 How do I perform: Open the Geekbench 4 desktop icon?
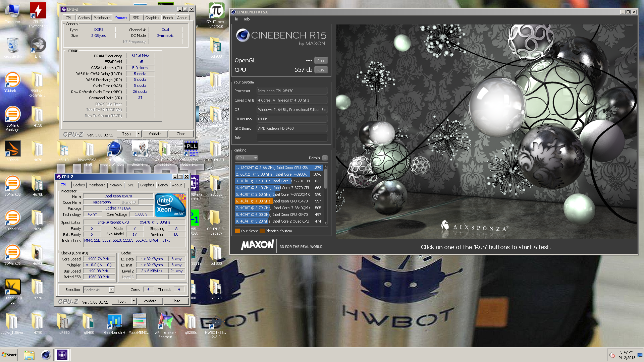[x=114, y=324]
